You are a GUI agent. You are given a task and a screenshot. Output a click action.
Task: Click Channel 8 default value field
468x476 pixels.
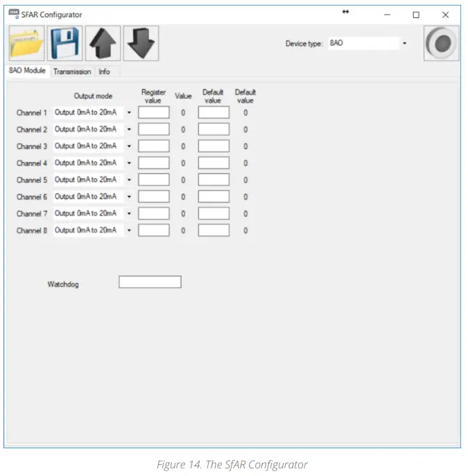(214, 231)
